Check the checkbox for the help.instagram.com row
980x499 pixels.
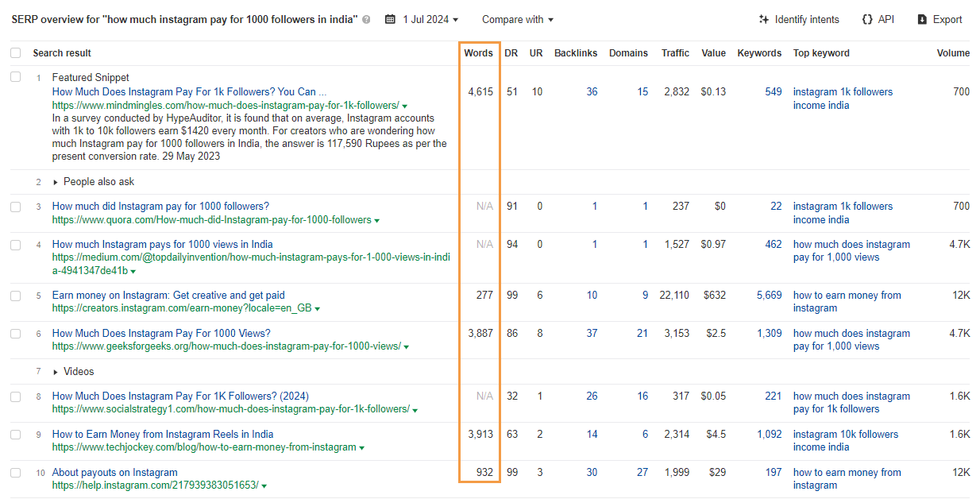tap(14, 472)
